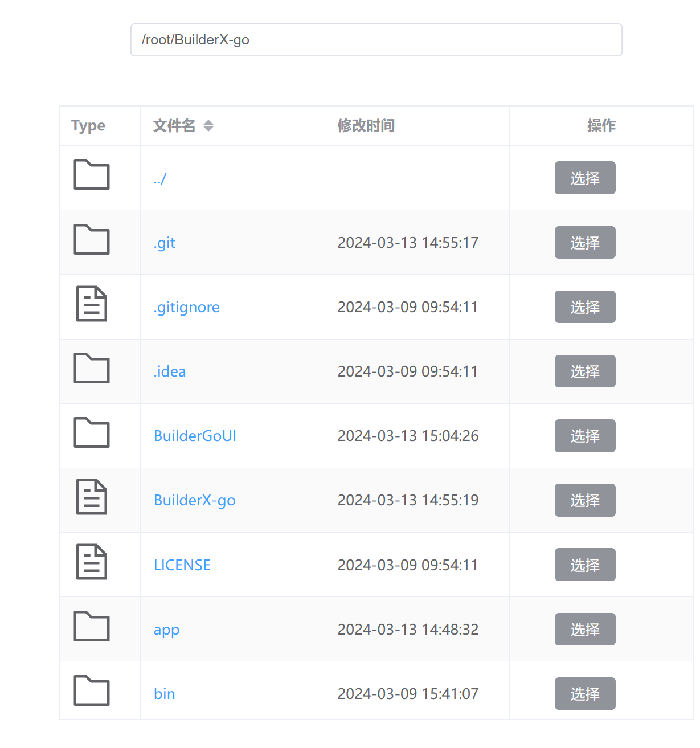Click the folder icon for .idea
The image size is (700, 748).
point(92,368)
